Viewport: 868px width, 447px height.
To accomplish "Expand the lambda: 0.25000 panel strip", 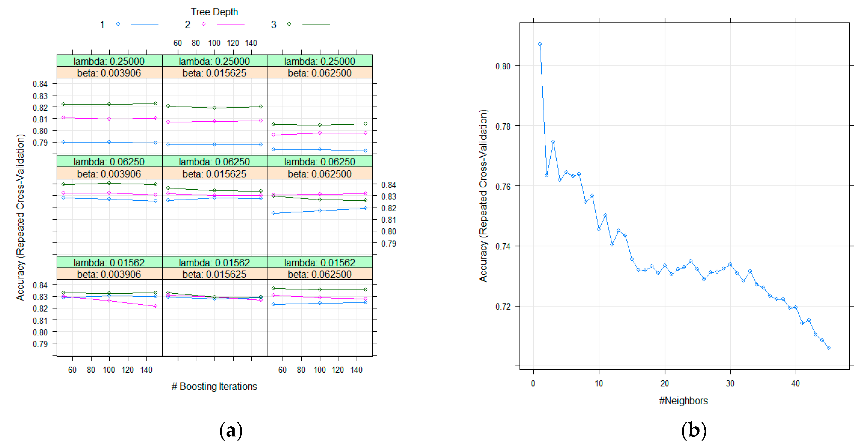I will (x=110, y=61).
